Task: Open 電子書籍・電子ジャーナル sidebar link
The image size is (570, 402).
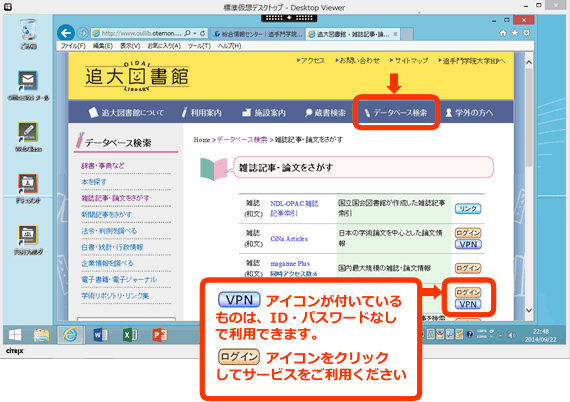Action: pyautogui.click(x=119, y=280)
